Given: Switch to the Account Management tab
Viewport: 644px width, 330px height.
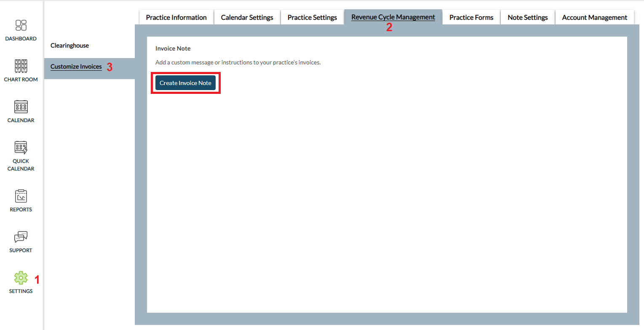Looking at the screenshot, I should 594,17.
